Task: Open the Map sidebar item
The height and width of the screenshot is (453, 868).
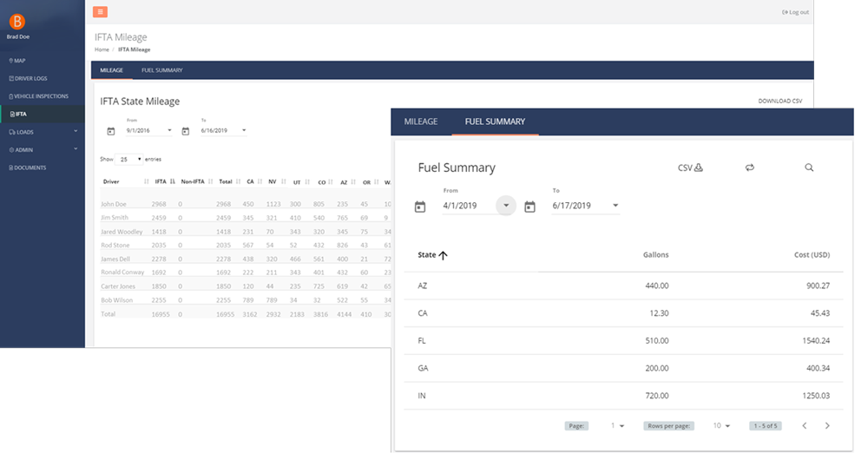Action: (x=17, y=61)
